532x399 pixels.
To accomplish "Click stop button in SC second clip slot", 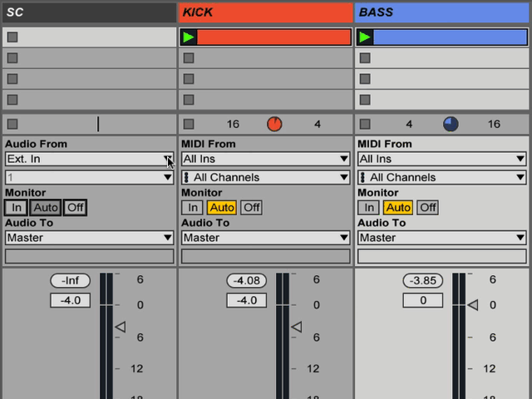I will pyautogui.click(x=12, y=58).
